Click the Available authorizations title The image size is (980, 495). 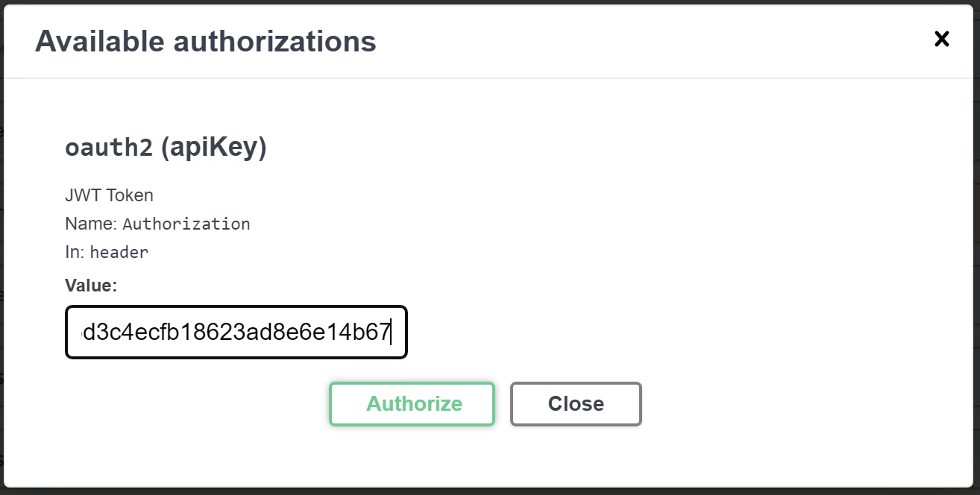206,41
